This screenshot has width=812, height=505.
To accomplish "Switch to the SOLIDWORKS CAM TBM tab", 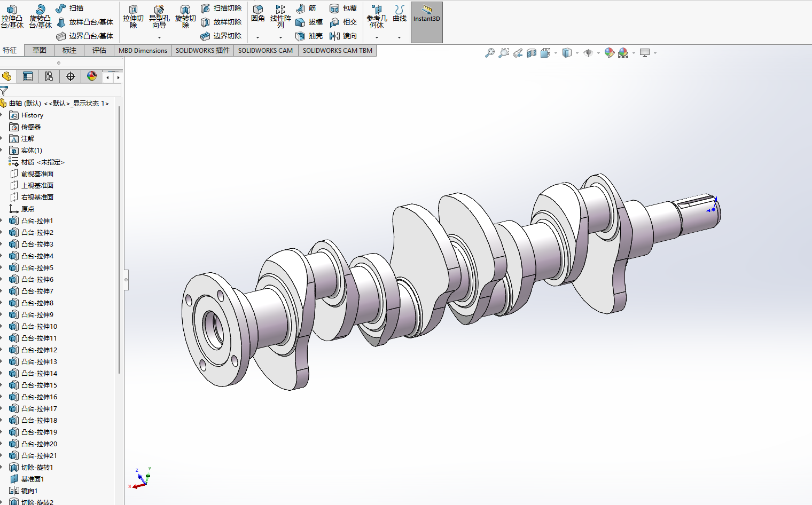I will [x=338, y=50].
